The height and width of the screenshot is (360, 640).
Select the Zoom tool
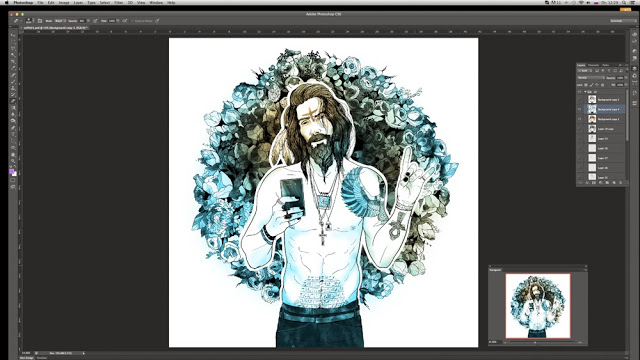point(13,161)
